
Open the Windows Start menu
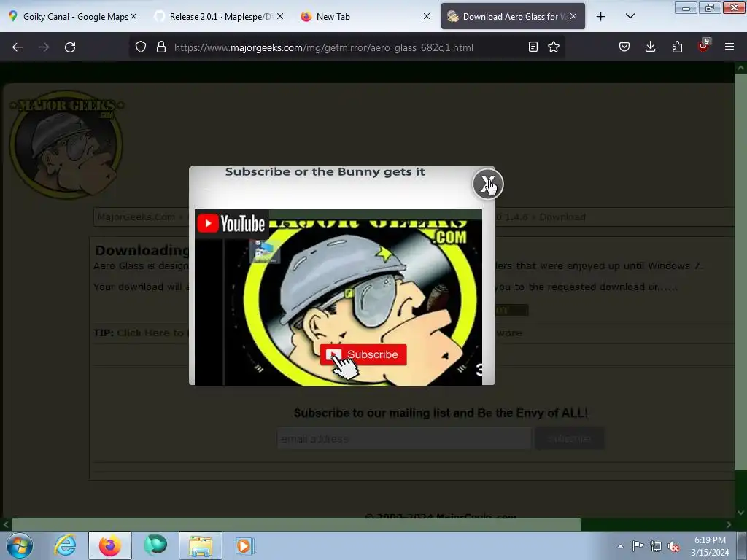point(20,545)
